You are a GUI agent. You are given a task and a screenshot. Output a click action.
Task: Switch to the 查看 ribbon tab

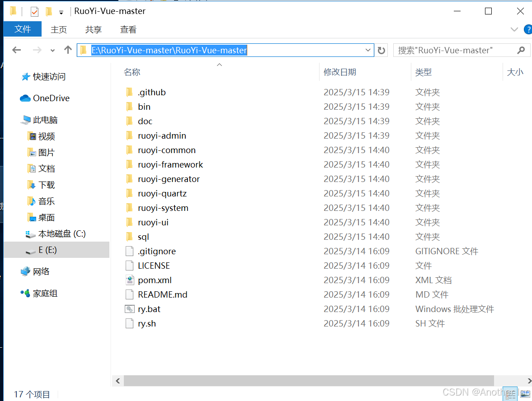point(128,29)
